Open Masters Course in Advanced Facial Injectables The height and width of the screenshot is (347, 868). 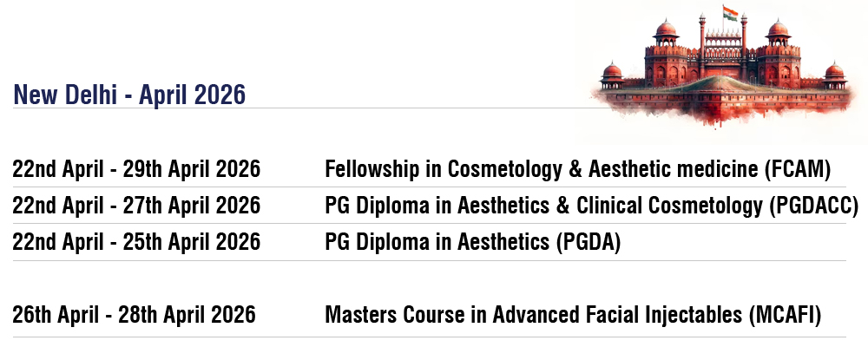534,314
